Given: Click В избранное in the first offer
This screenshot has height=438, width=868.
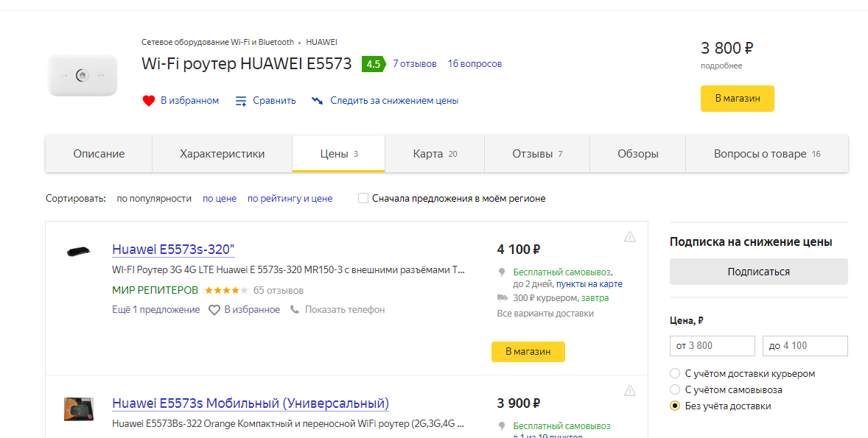Looking at the screenshot, I should coord(252,310).
